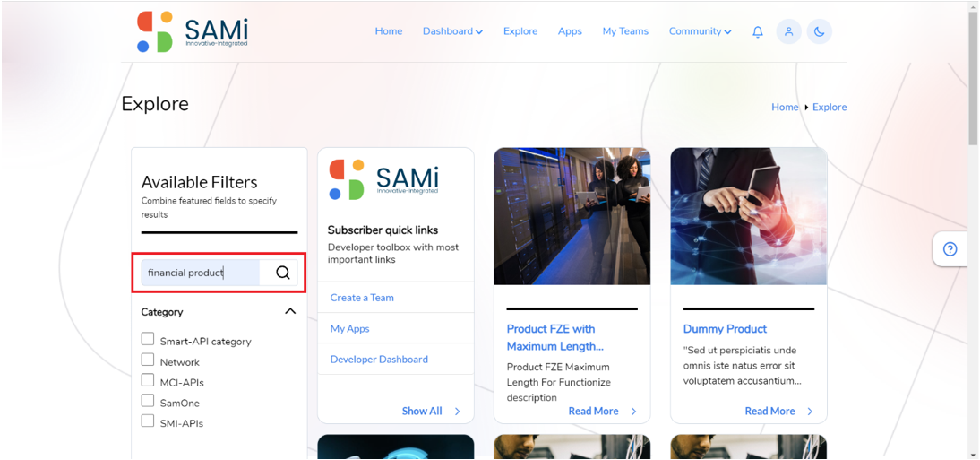This screenshot has width=980, height=460.
Task: Click the filter search field with financial product
Action: pos(201,273)
